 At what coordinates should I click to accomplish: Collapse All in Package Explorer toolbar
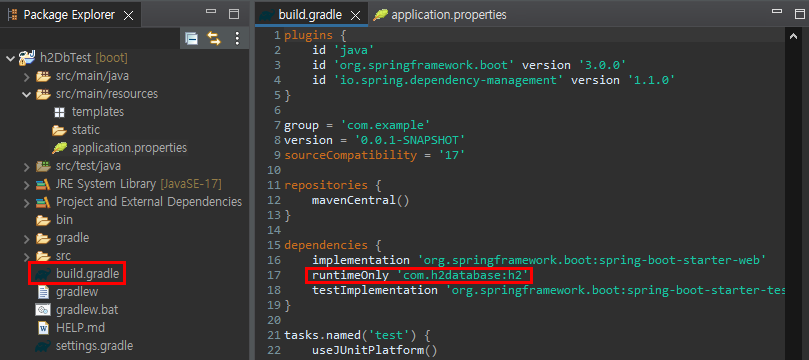pyautogui.click(x=191, y=39)
